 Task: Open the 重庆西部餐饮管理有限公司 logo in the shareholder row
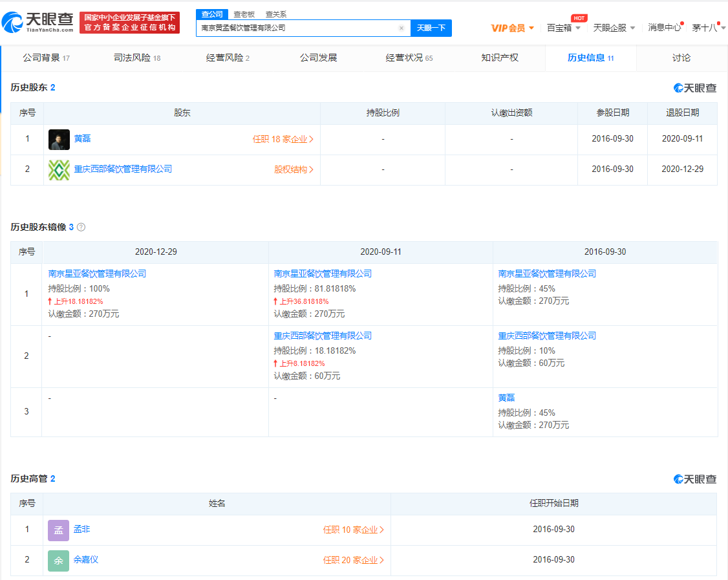(x=59, y=170)
